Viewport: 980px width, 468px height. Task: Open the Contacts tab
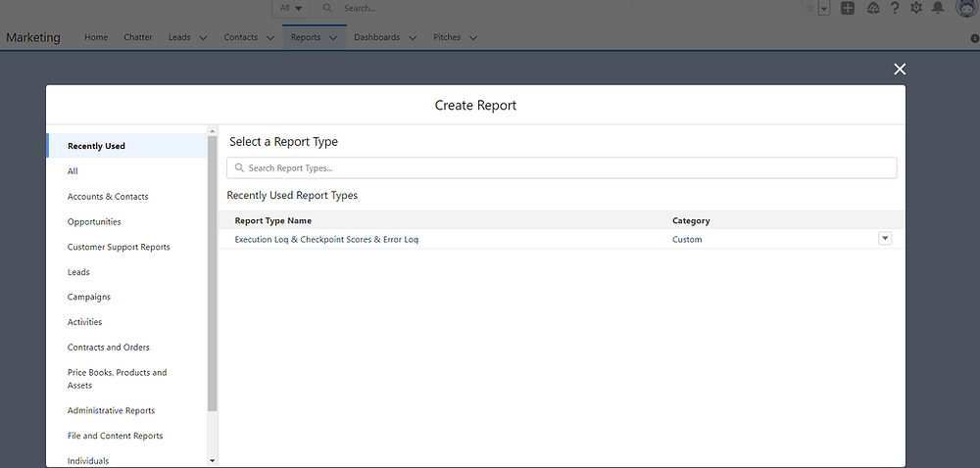click(x=241, y=37)
